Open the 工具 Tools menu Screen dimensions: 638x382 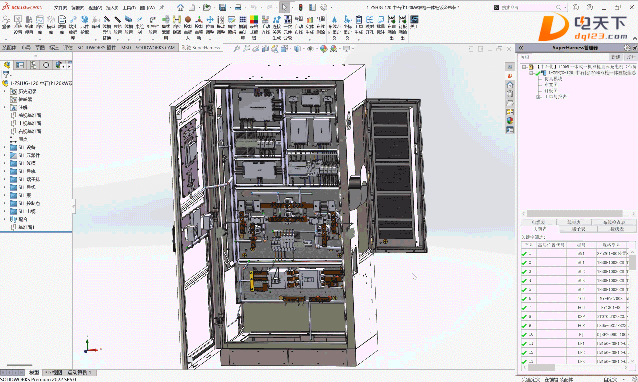[x=129, y=8]
